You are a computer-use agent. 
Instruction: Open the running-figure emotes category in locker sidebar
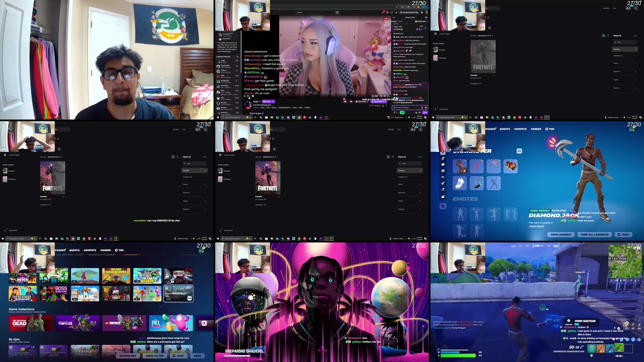[x=443, y=158]
